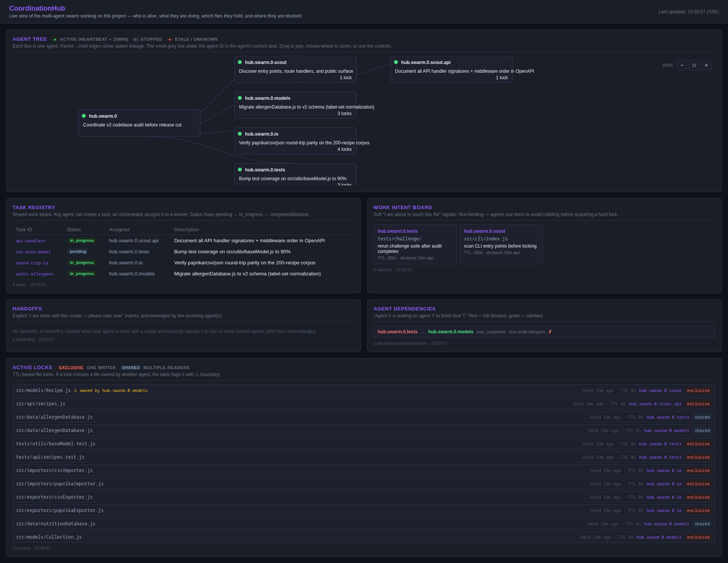Image resolution: width=728 pixels, height=563 pixels.
Task: Click the warning triangle beside src/models/Recipe.js
Action: click(75, 390)
